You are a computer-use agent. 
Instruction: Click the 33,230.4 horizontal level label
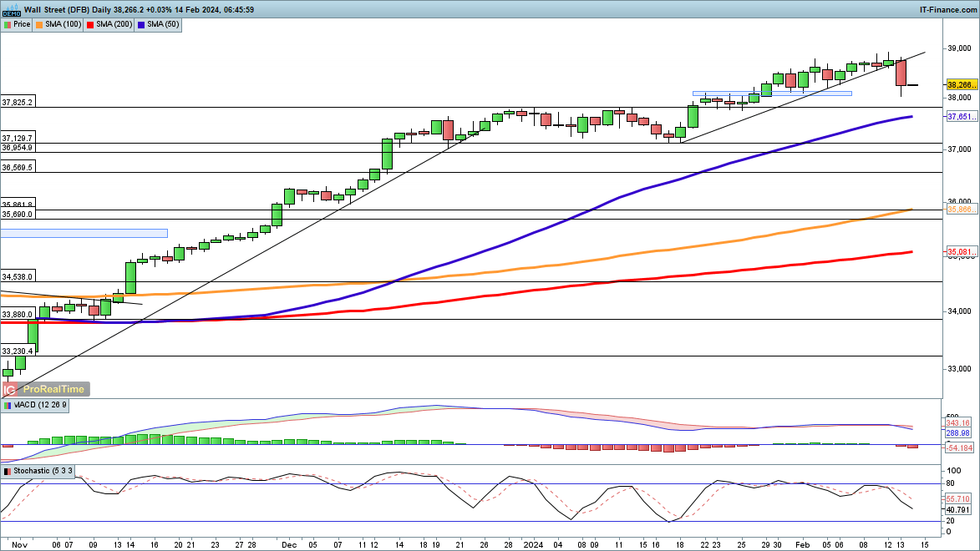click(18, 351)
